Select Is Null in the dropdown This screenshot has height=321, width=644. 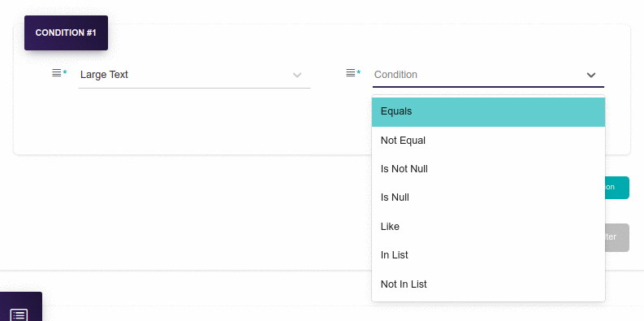(x=488, y=197)
